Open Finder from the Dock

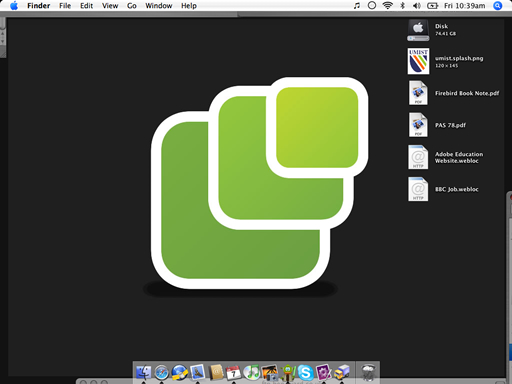[143, 372]
